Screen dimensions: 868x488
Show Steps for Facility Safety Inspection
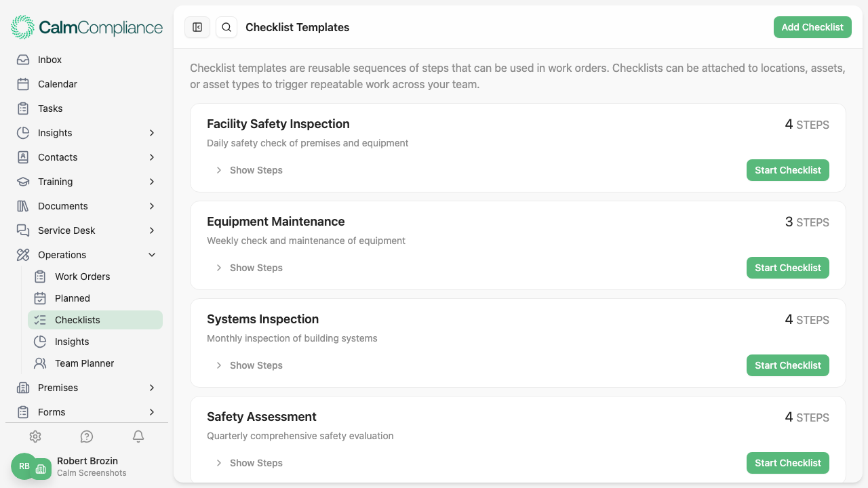(x=249, y=170)
